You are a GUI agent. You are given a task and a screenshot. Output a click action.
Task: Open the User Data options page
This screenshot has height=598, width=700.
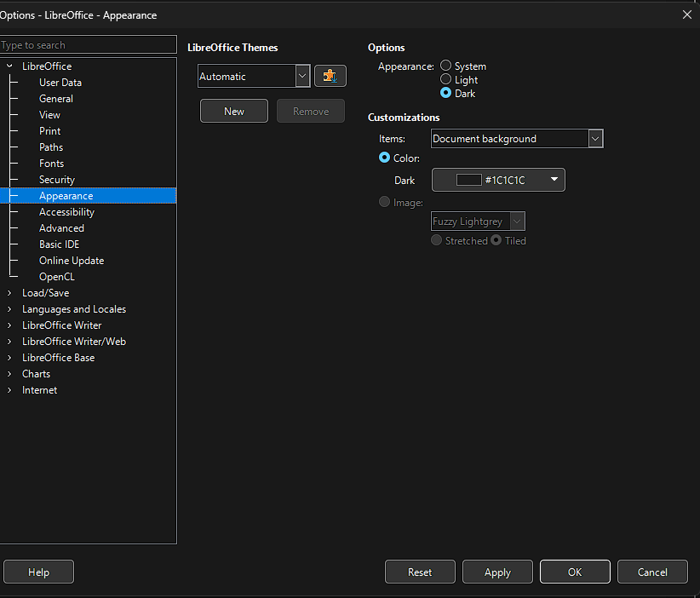60,83
